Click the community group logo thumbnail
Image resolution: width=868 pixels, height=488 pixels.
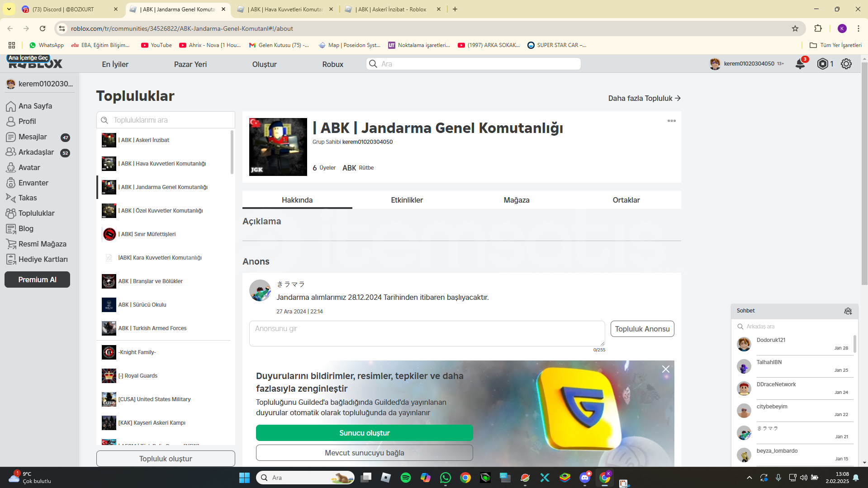pos(278,147)
